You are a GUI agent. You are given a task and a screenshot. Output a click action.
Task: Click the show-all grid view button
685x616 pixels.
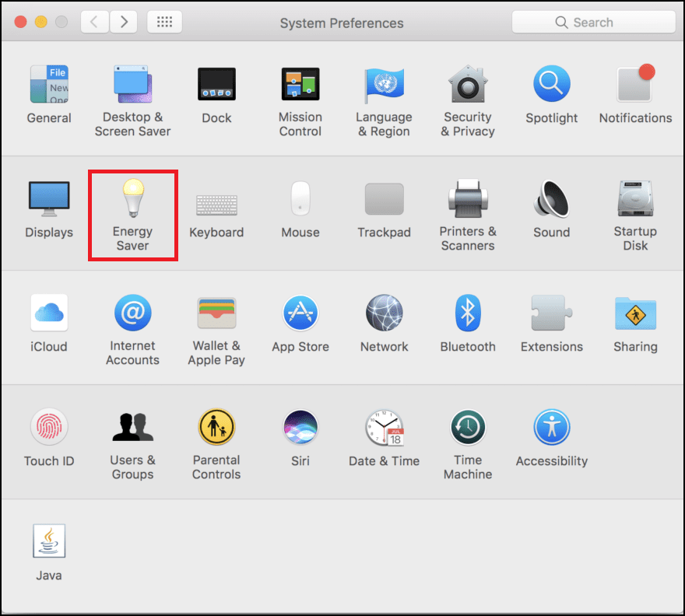tap(164, 22)
